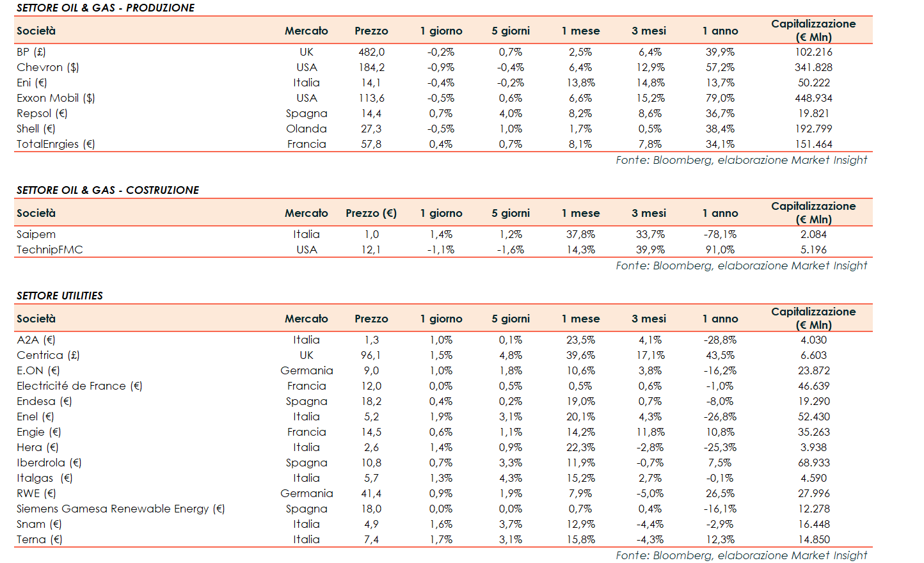Screen dimensions: 924x563
Task: Select the Chevron capitalization value 341.828
Action: coord(813,67)
